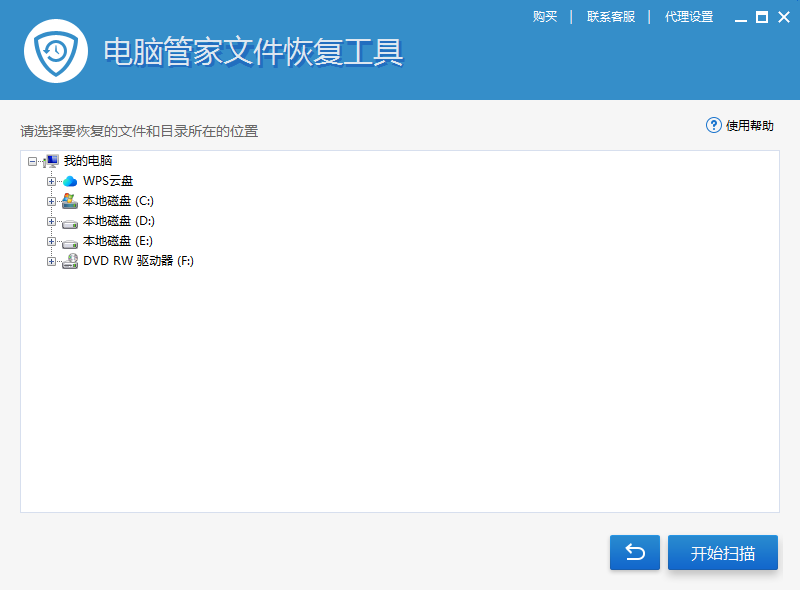Open 联系客服 from the top bar
The image size is (800, 590).
[611, 16]
